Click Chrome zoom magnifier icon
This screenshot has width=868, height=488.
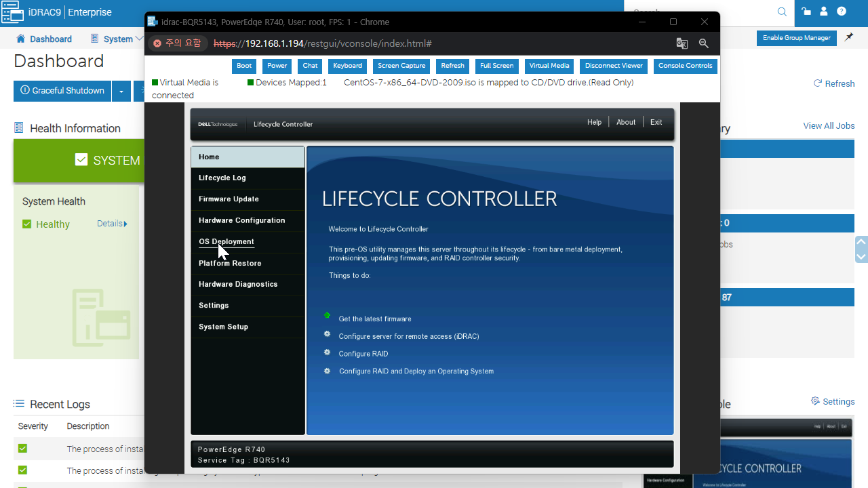(704, 43)
